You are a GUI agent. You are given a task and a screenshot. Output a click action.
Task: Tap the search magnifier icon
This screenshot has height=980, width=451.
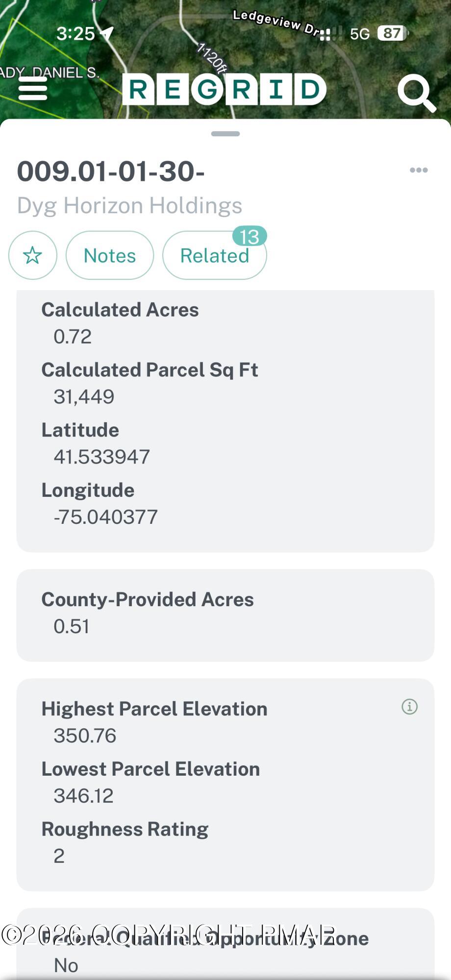point(416,92)
